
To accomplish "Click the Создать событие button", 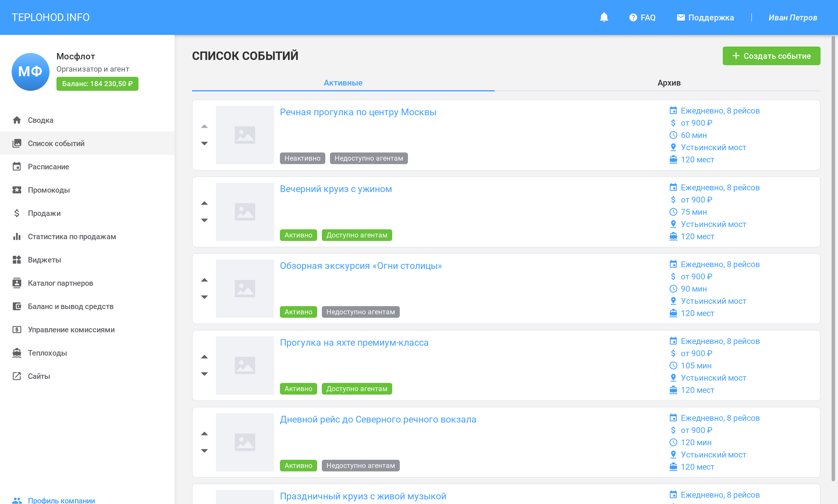I will click(x=771, y=56).
